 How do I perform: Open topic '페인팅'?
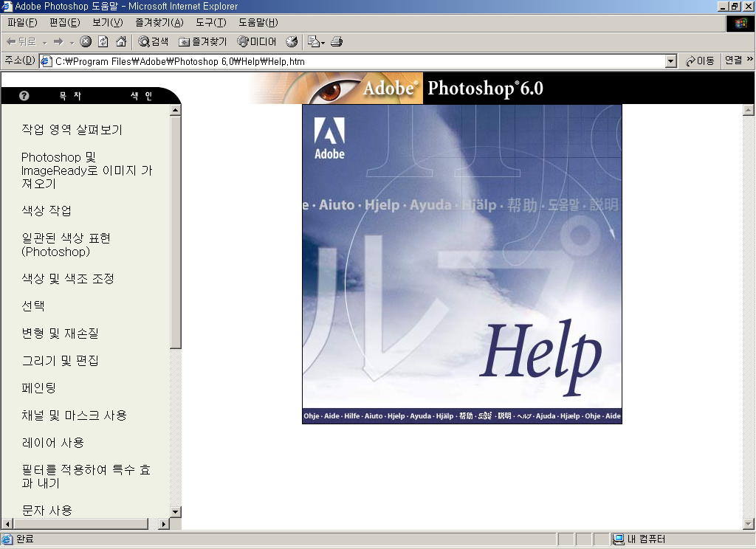pos(39,388)
